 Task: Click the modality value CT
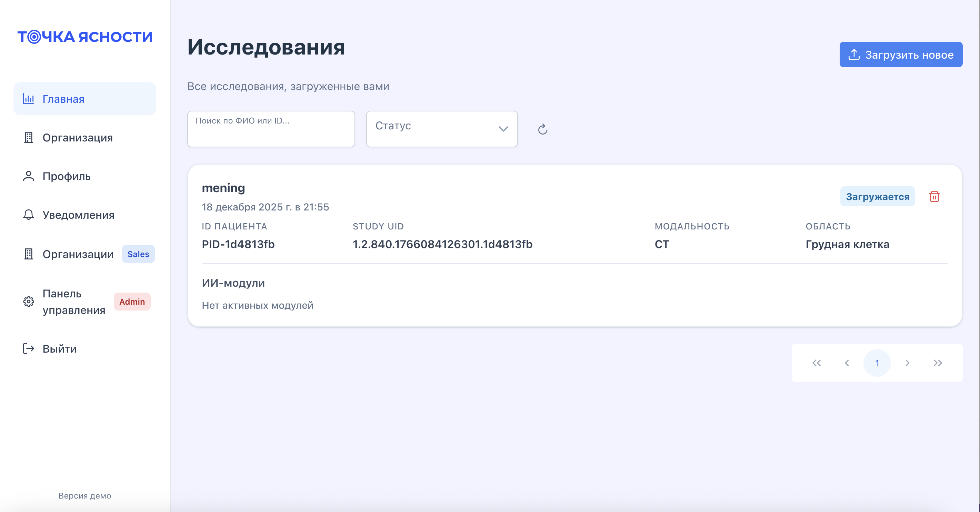pos(662,244)
